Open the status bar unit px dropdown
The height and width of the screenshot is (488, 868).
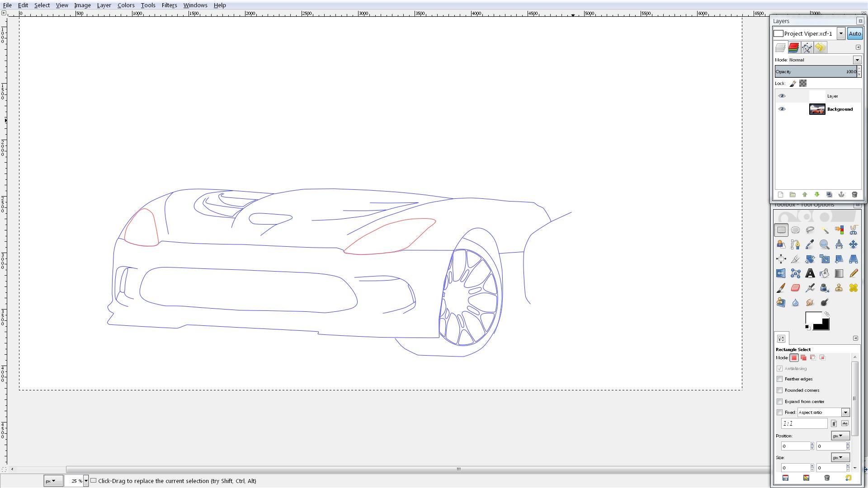(x=53, y=481)
